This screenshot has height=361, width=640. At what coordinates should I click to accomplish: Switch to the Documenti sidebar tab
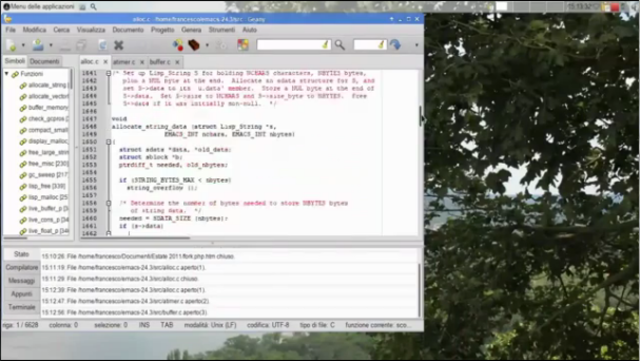(x=44, y=61)
